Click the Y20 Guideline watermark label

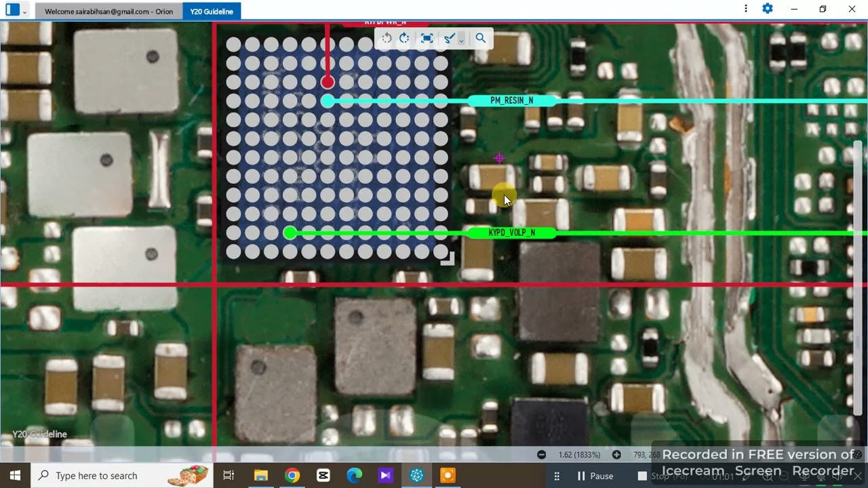pos(39,434)
